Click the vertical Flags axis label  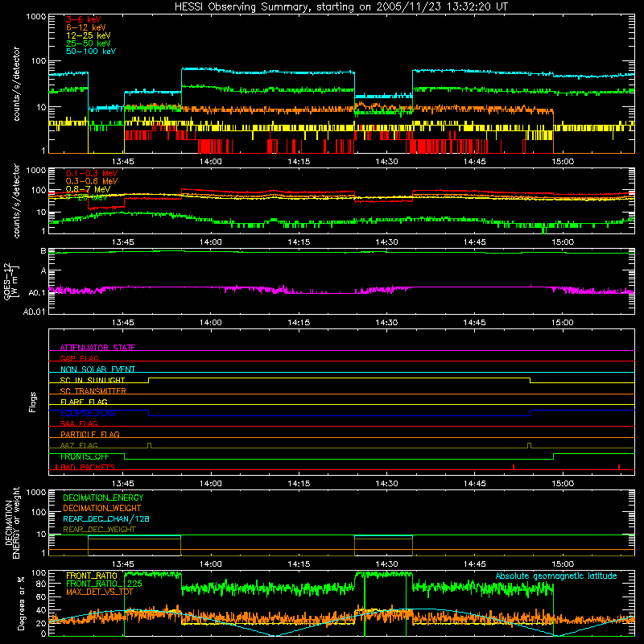point(33,402)
